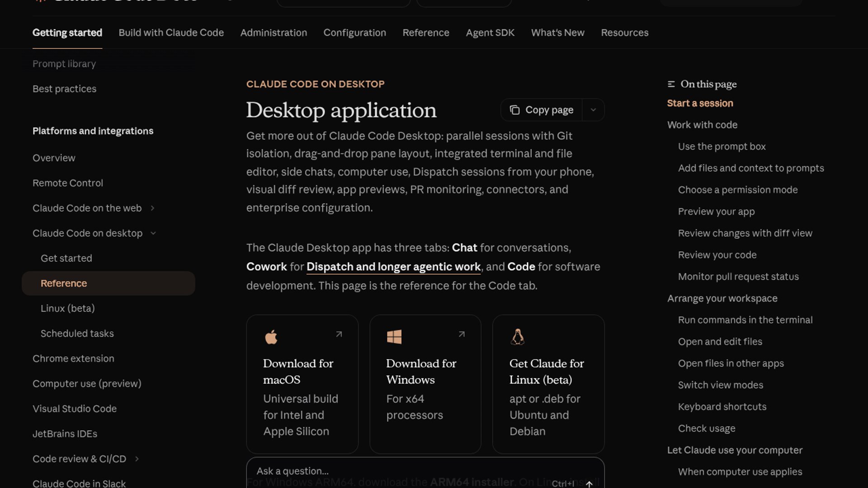Screen dimensions: 868x488
Task: Open the What's New tab
Action: pyautogui.click(x=558, y=33)
